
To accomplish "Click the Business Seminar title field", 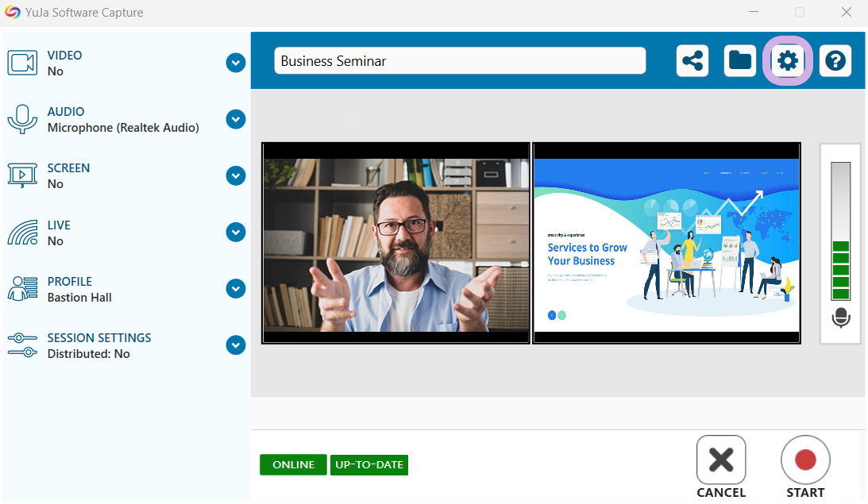I will pyautogui.click(x=460, y=61).
